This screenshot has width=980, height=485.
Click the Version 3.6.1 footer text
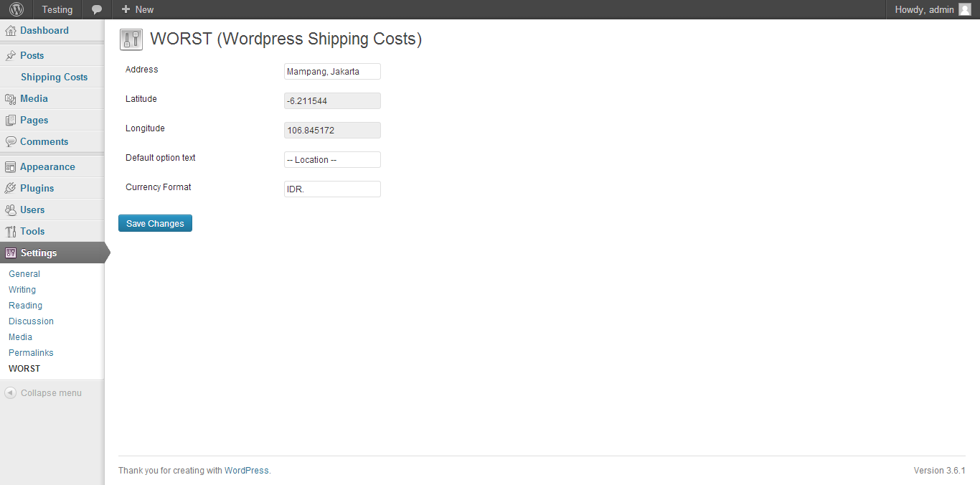940,471
